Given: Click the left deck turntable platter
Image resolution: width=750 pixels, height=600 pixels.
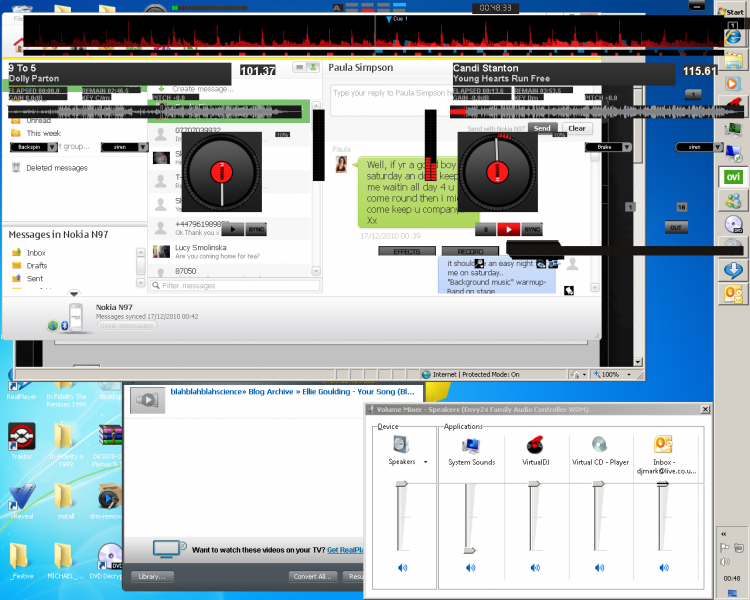Looking at the screenshot, I should click(x=221, y=172).
